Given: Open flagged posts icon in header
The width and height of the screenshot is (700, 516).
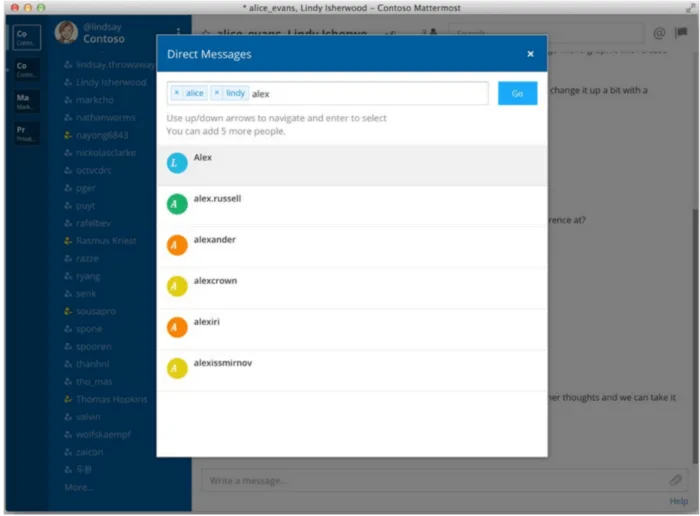Looking at the screenshot, I should [x=681, y=33].
